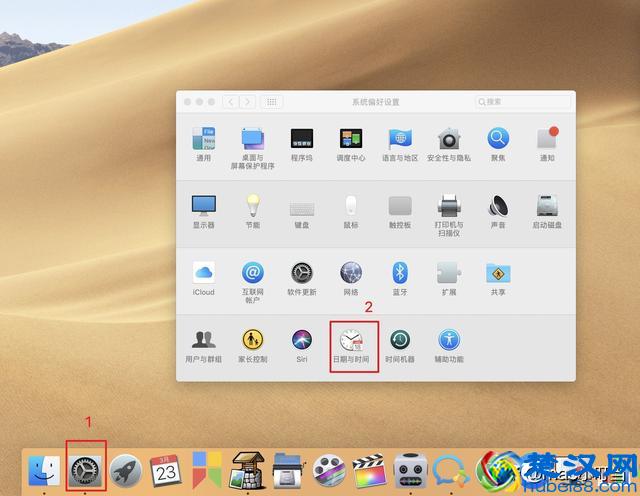Focus the search (搜索) field
This screenshot has width=640, height=496.
[x=523, y=101]
